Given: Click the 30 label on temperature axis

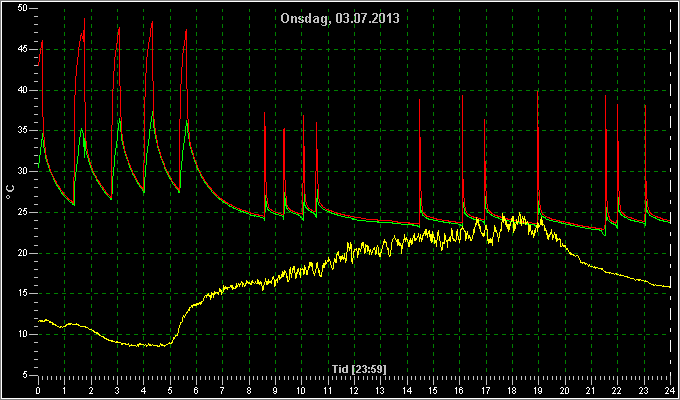Looking at the screenshot, I should [23, 171].
